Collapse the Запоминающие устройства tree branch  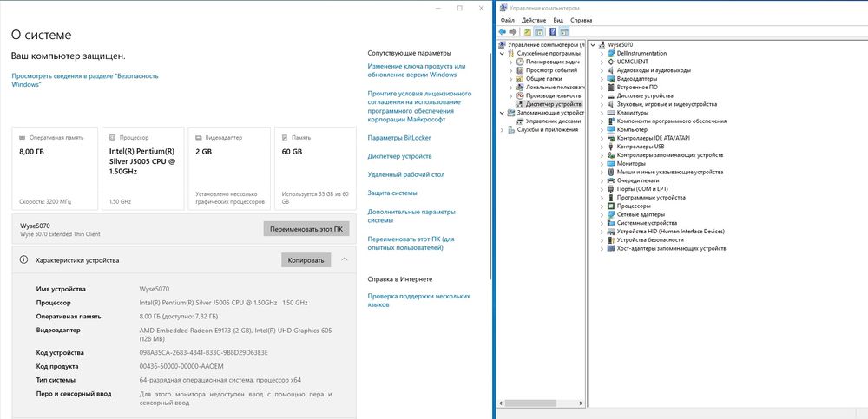502,113
